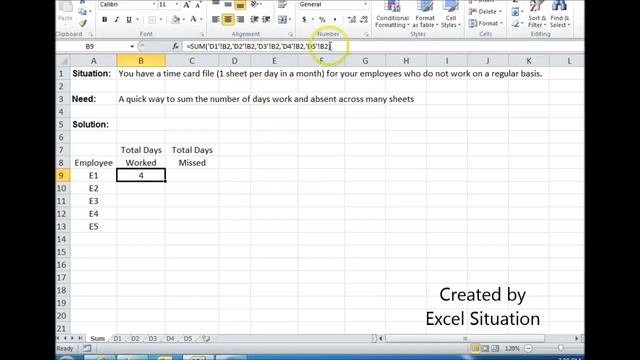The height and width of the screenshot is (360, 640).
Task: Apply Accounting Number Format dollar sign
Action: (x=304, y=20)
